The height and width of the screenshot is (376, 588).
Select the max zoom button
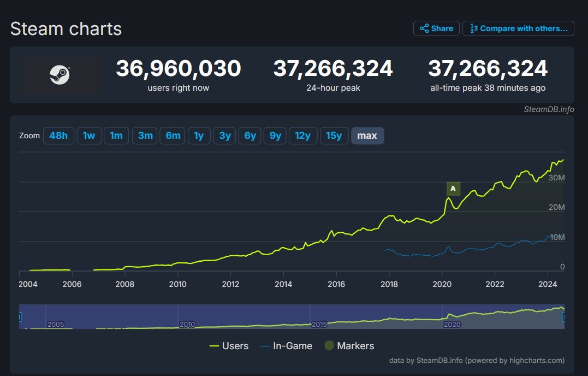(367, 136)
